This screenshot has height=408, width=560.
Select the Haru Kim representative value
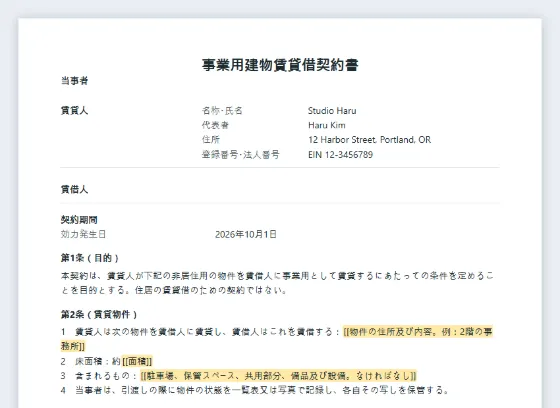click(327, 125)
